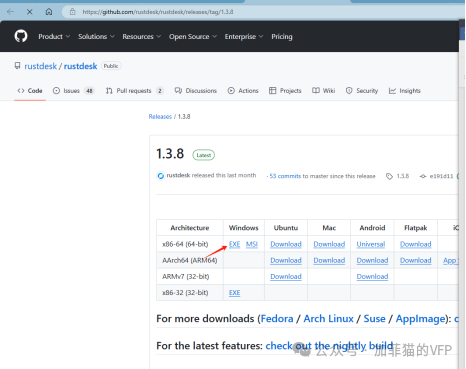Click the Releases breadcrumb link
This screenshot has height=369, width=466.
click(160, 117)
